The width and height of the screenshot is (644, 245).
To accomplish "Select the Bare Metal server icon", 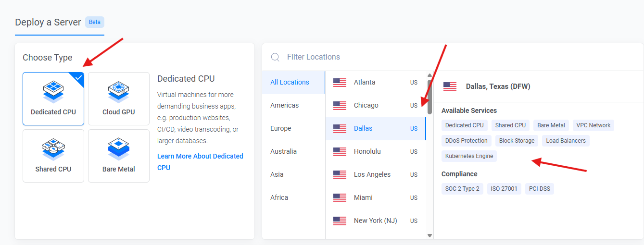I will pos(119,149).
